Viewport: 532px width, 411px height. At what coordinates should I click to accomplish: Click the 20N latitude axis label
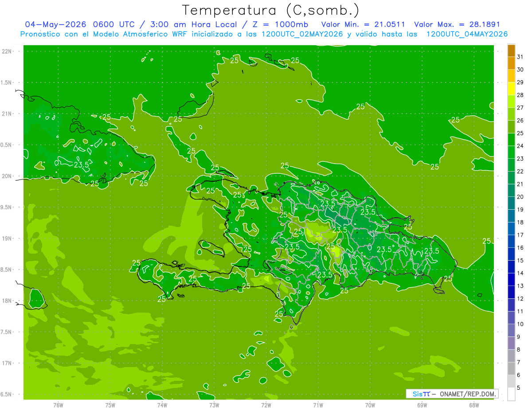click(8, 176)
